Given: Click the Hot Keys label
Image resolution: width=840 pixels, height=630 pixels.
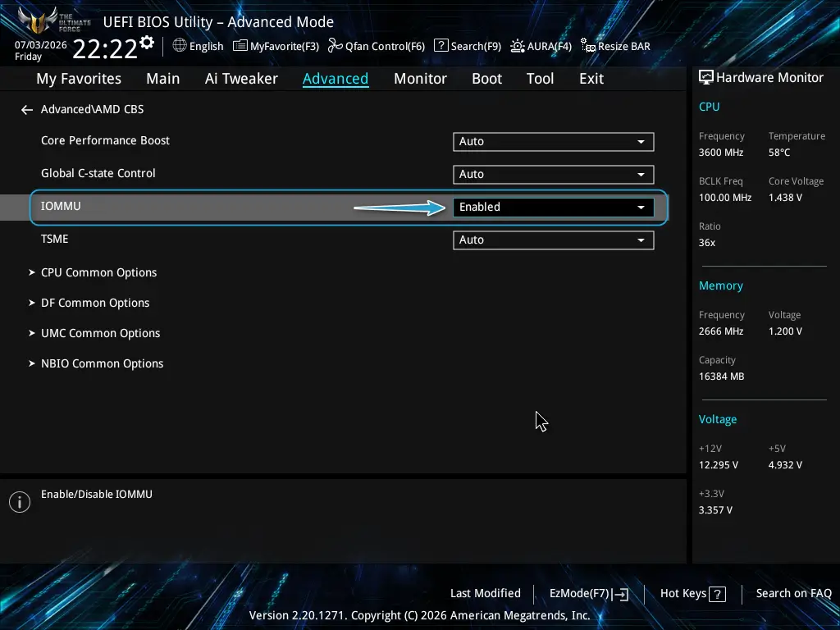Looking at the screenshot, I should (683, 594).
